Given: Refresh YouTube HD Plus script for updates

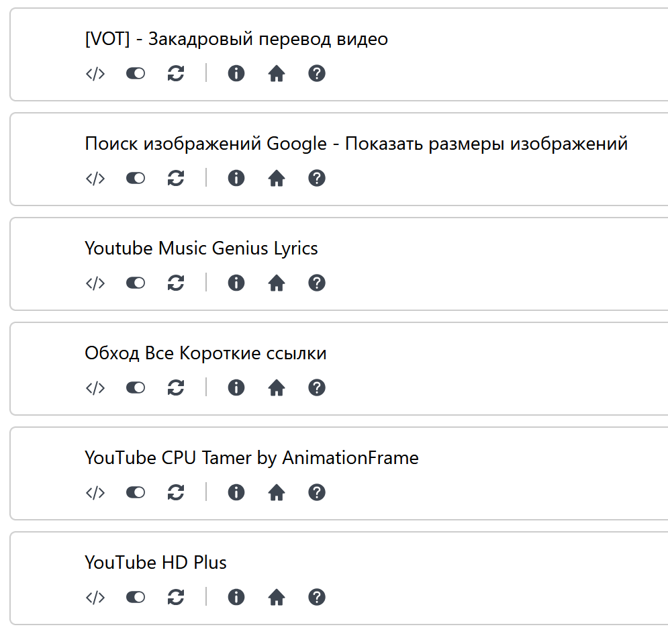Looking at the screenshot, I should [175, 597].
